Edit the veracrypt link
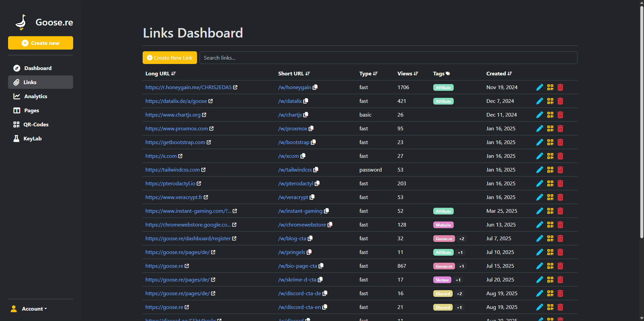Screen dimensions: 644x321 539,197
